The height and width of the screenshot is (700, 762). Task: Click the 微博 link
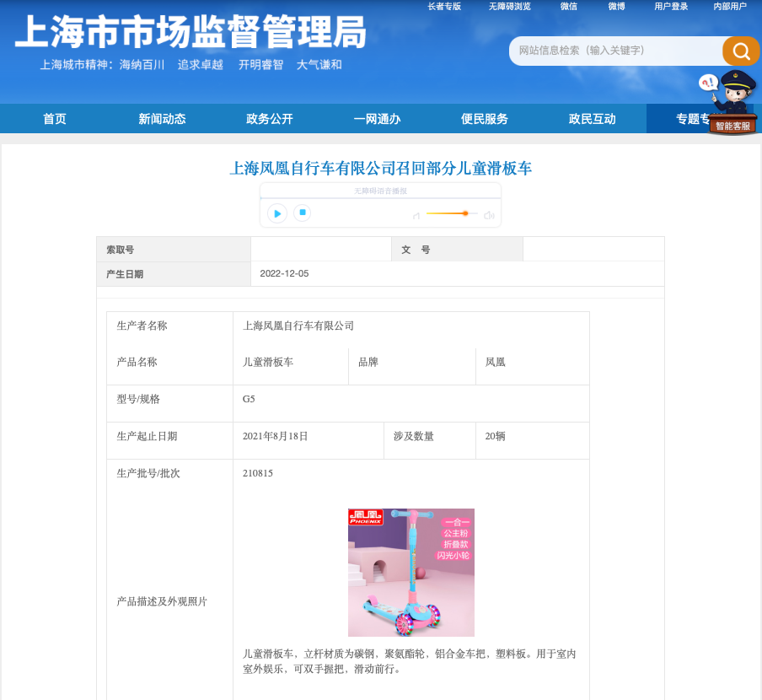pos(617,6)
